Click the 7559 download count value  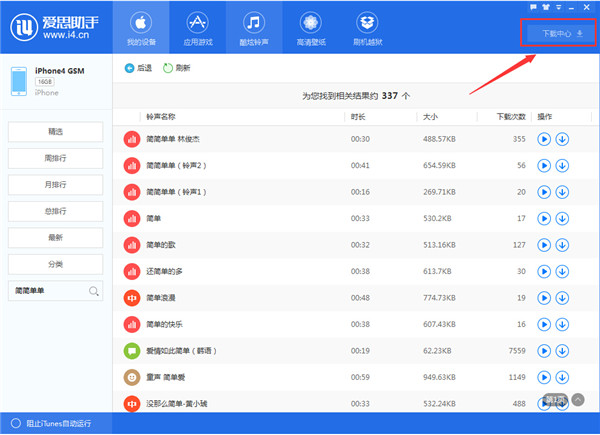tap(517, 351)
